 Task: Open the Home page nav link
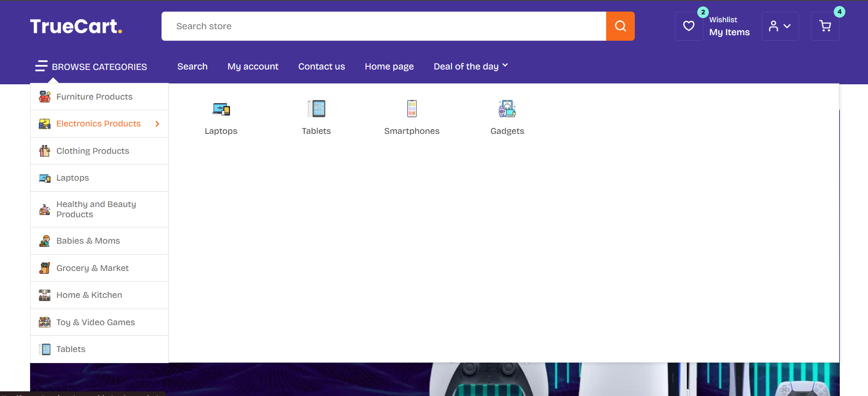click(x=389, y=67)
